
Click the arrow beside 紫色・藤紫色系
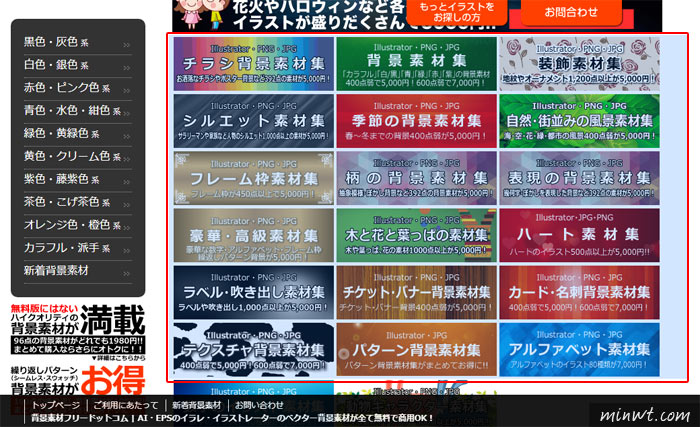point(126,182)
